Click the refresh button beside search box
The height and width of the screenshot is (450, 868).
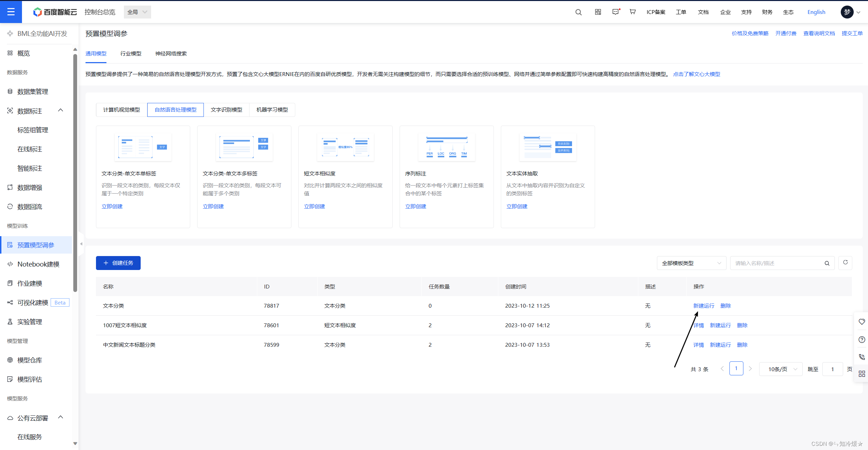point(845,263)
